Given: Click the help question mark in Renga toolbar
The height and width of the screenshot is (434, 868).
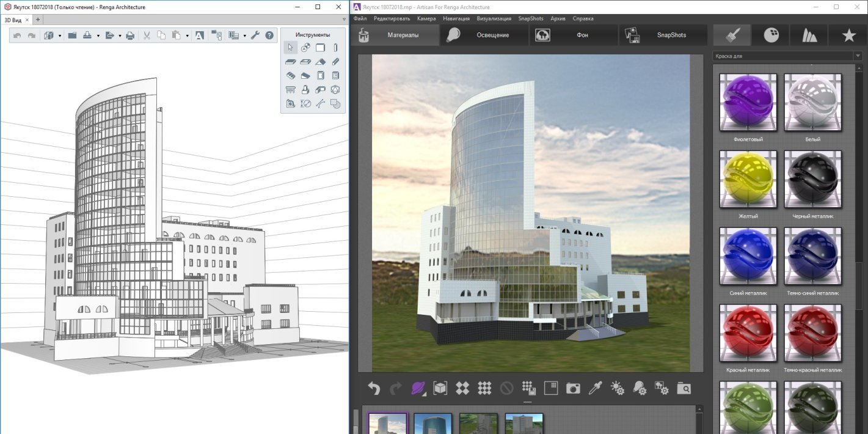Looking at the screenshot, I should [269, 35].
